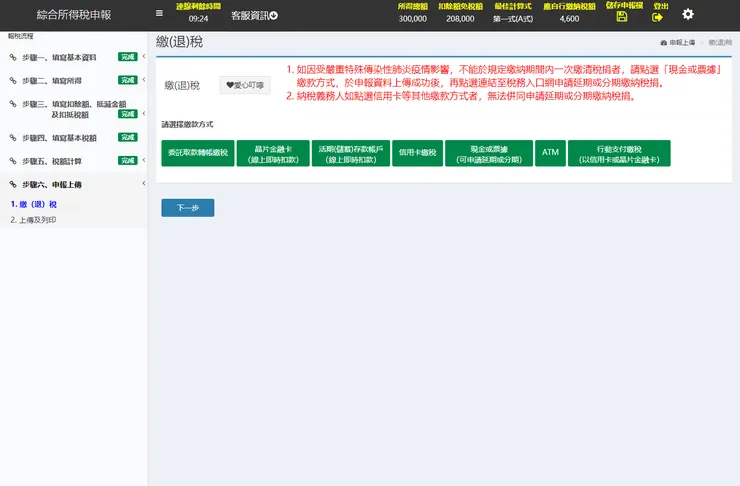Expand chevron for 步驟一 填寫基本資料
This screenshot has height=486, width=740.
click(x=143, y=56)
